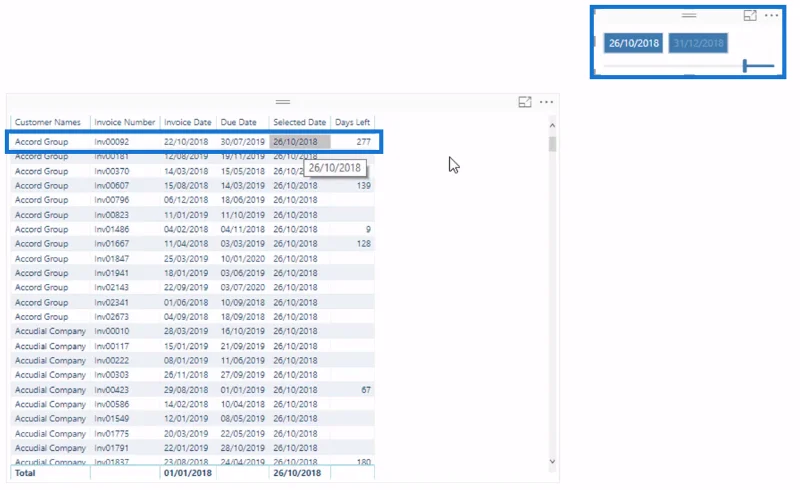Viewport: 800px width, 490px height.
Task: Select the due date 10/01/2020 cell
Action: click(242, 259)
